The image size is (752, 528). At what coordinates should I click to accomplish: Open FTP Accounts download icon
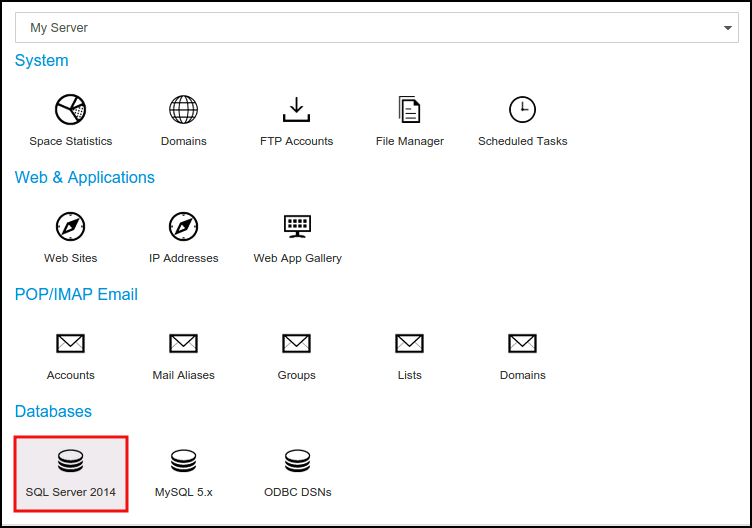tap(296, 109)
